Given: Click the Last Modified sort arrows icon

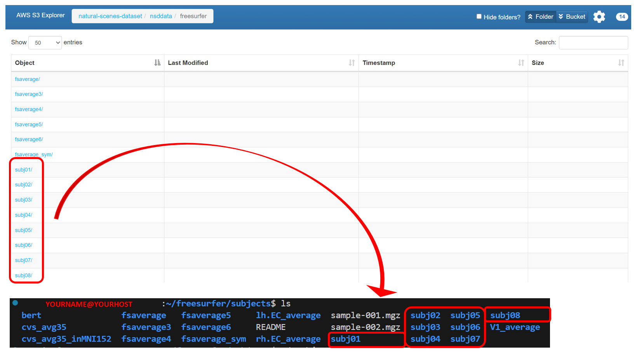Looking at the screenshot, I should pos(352,63).
